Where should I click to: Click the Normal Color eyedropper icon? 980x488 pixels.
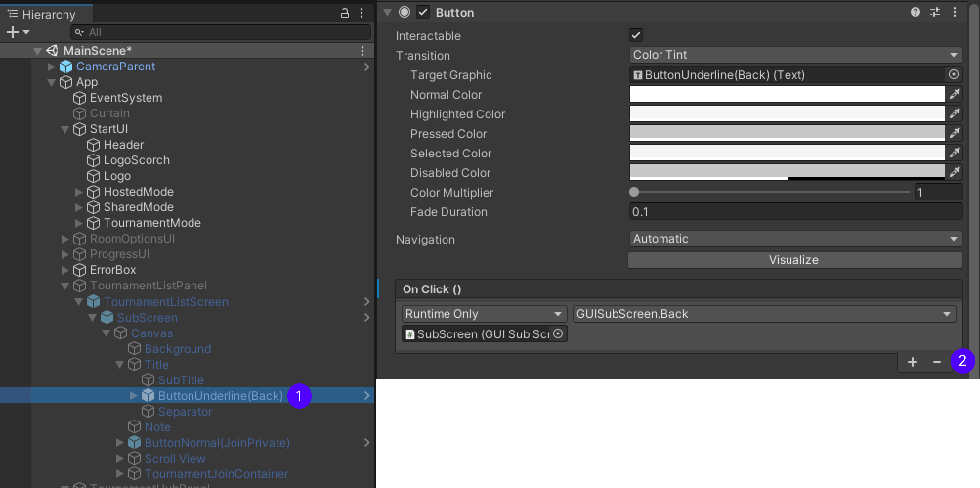955,94
